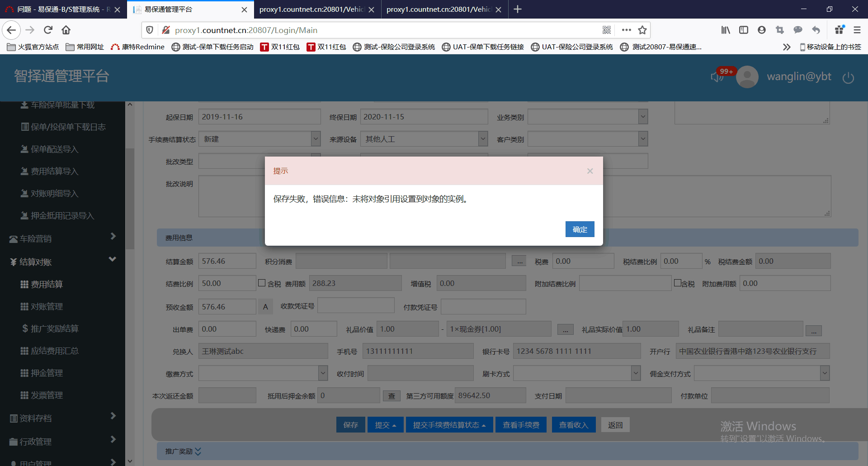Click the screenshot crop icon in toolbar

click(780, 30)
